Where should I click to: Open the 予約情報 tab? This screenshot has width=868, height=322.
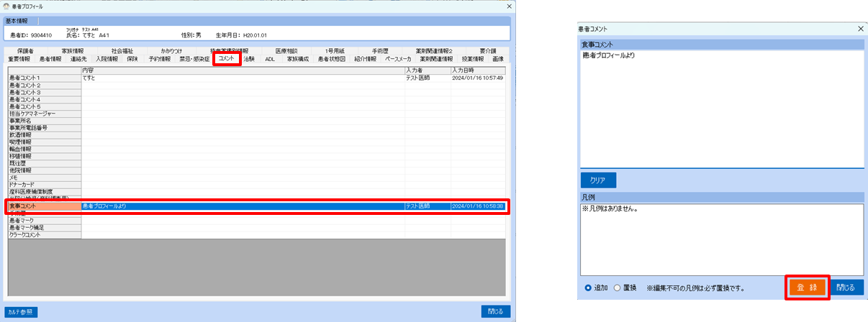click(x=160, y=60)
